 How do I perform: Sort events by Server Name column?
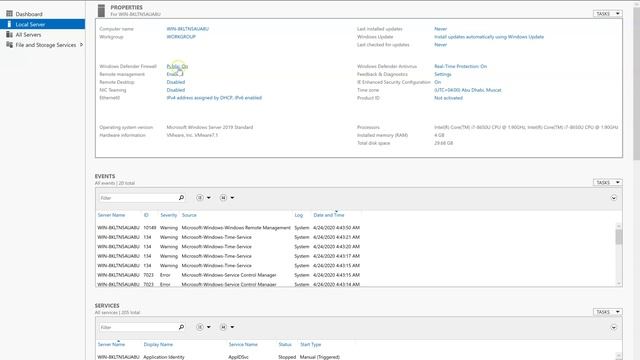(111, 215)
